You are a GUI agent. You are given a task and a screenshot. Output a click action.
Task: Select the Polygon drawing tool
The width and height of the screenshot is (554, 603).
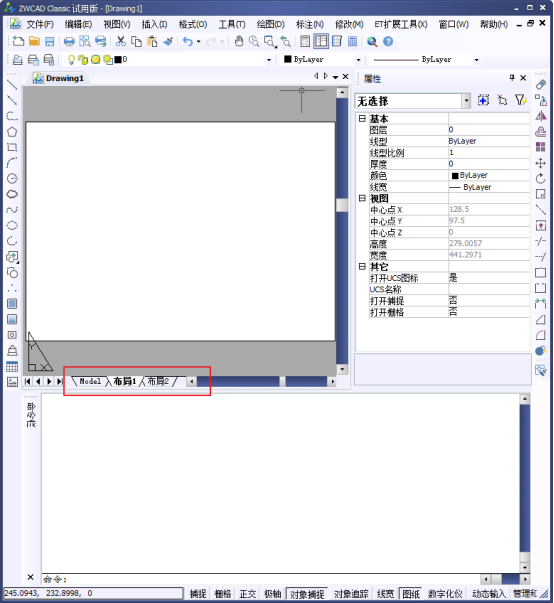point(12,132)
